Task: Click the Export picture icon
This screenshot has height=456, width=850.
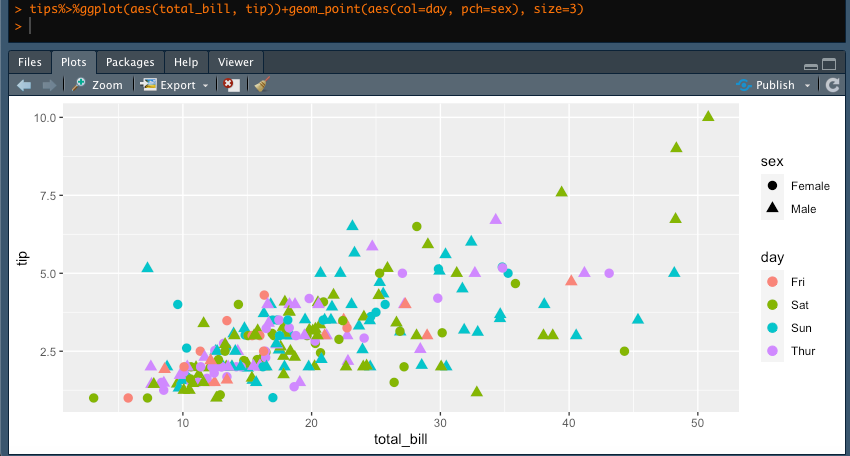Action: click(x=148, y=85)
